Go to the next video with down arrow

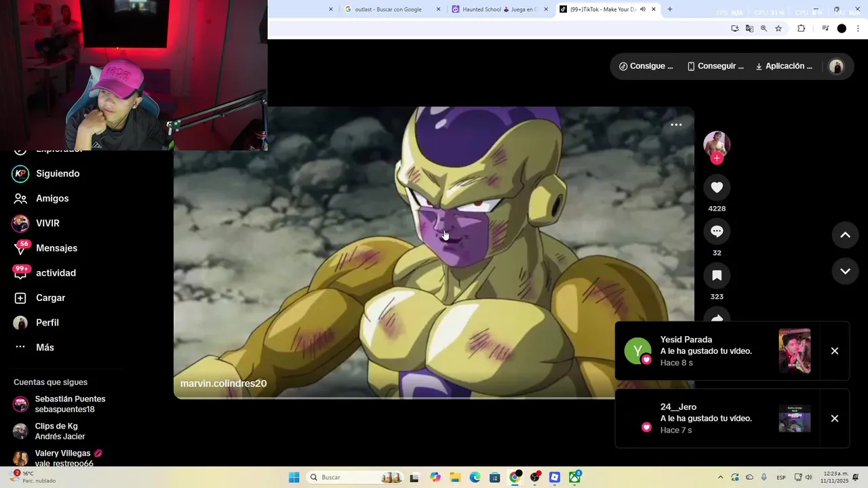[845, 271]
